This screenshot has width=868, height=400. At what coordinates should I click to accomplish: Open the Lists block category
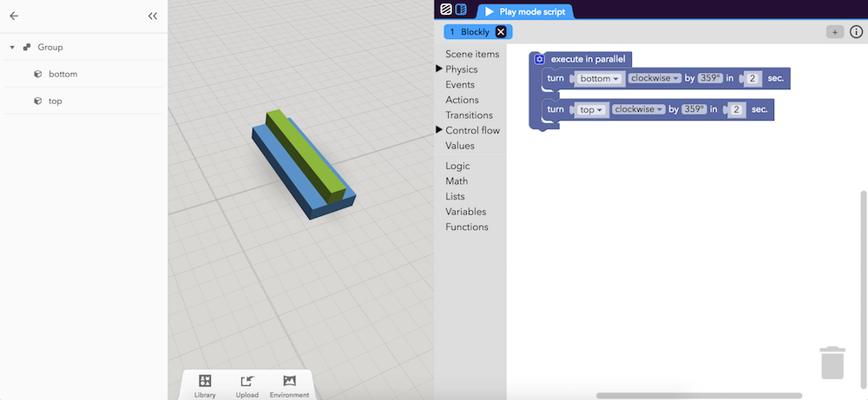point(455,196)
